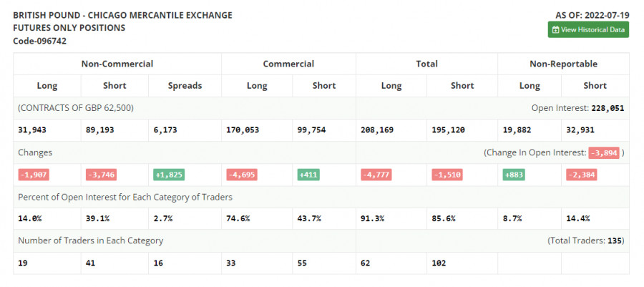Click the calendar icon on the green button
The height and width of the screenshot is (287, 644).
coord(556,29)
